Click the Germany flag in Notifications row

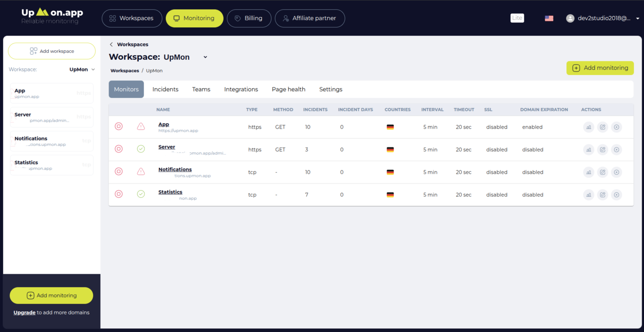pyautogui.click(x=390, y=172)
